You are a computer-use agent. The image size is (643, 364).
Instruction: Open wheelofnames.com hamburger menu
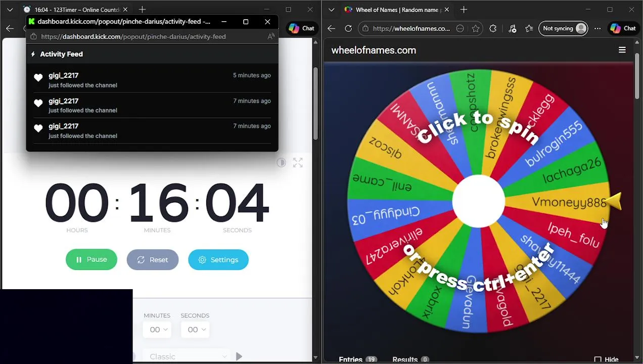(622, 50)
